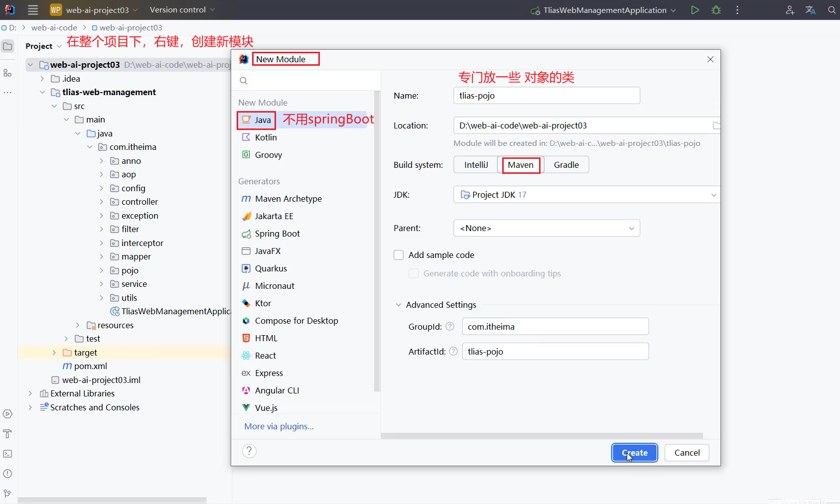840x504 pixels.
Task: Run TliasWebManagementApplication with the play icon
Action: pos(695,10)
